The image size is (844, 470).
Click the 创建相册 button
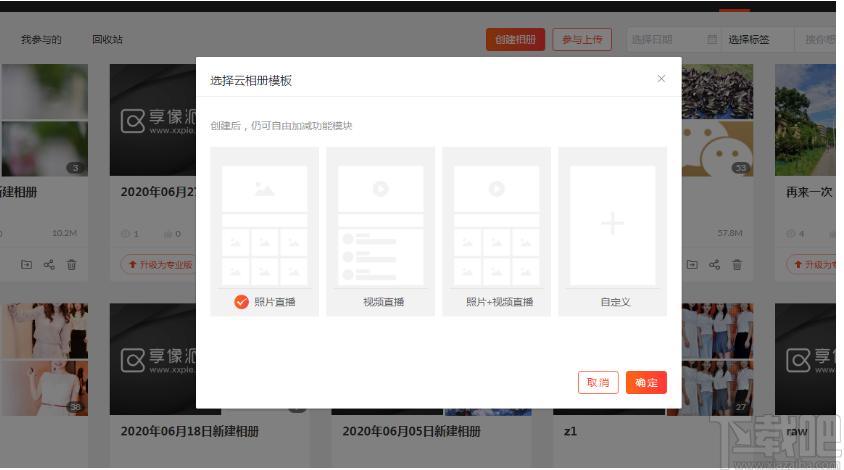(515, 39)
